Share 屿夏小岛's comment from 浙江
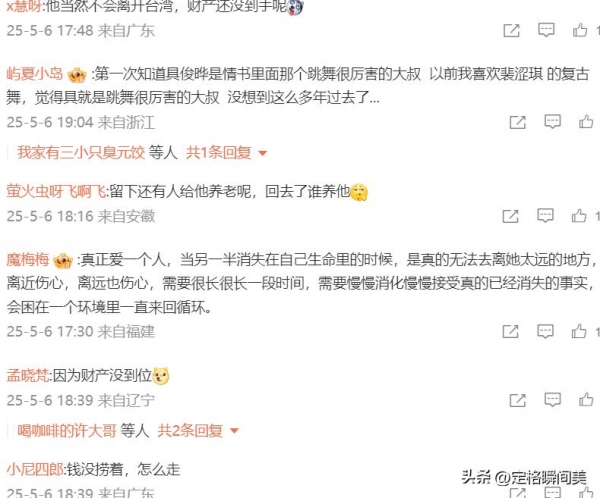 517,122
